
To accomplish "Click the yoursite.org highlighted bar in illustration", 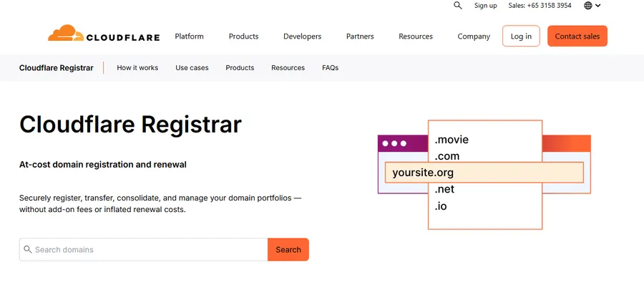I will click(484, 172).
